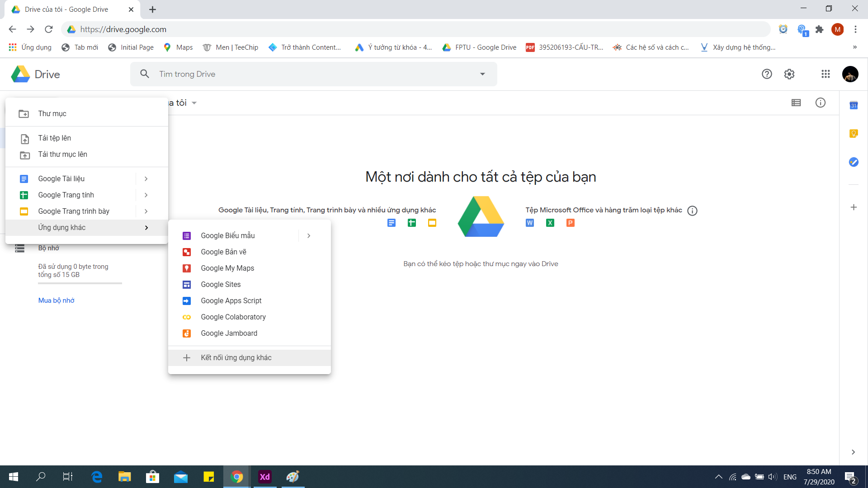Reload the page with refresh icon
The image size is (868, 488).
point(49,29)
